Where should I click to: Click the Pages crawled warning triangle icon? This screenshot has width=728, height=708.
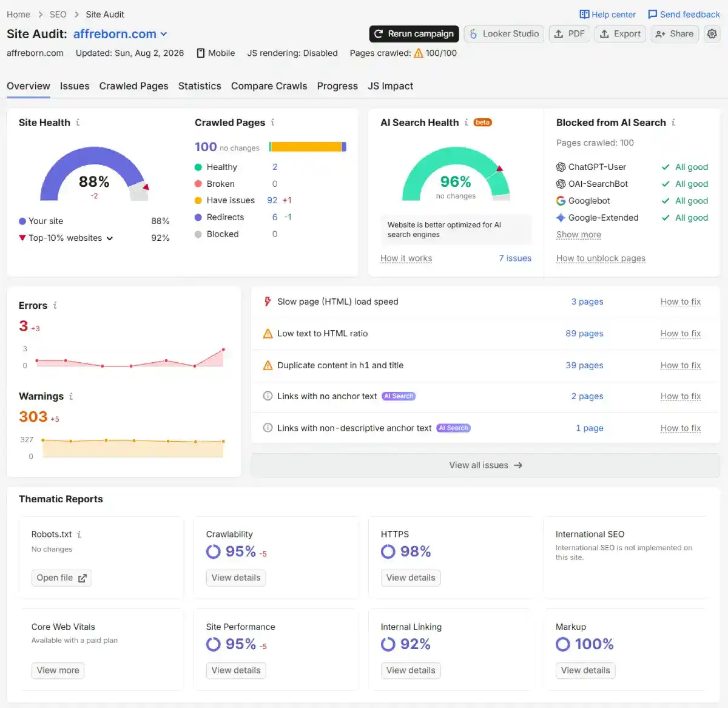tap(418, 53)
